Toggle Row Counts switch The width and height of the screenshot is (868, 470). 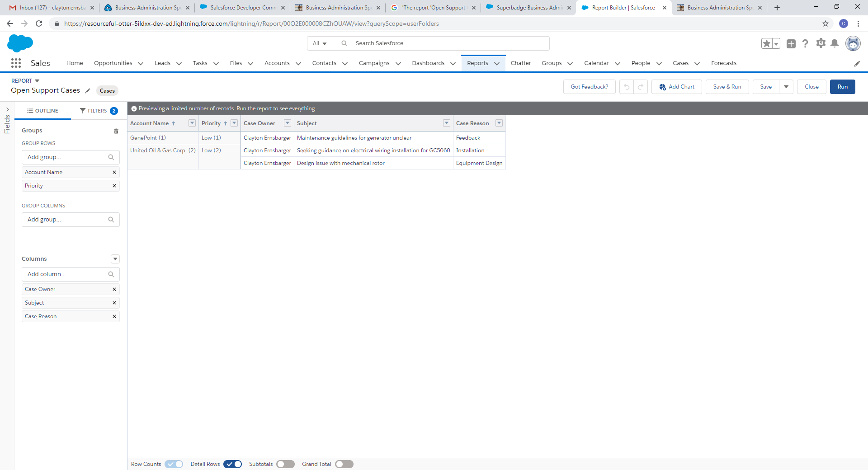pyautogui.click(x=174, y=464)
